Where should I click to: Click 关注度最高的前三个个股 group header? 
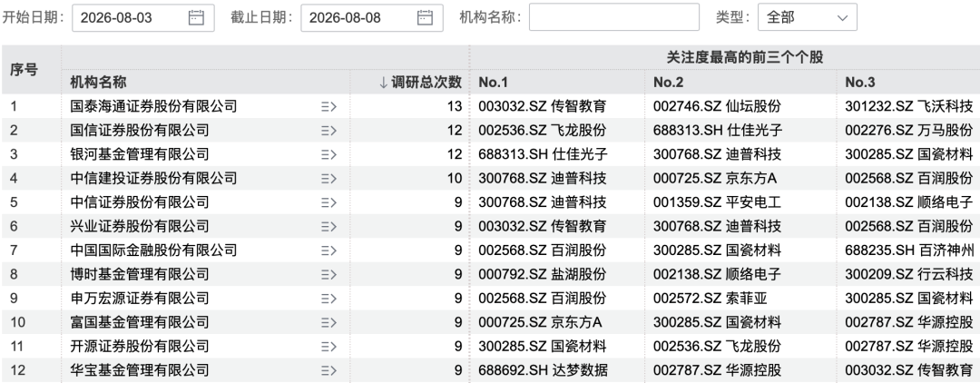(x=744, y=58)
